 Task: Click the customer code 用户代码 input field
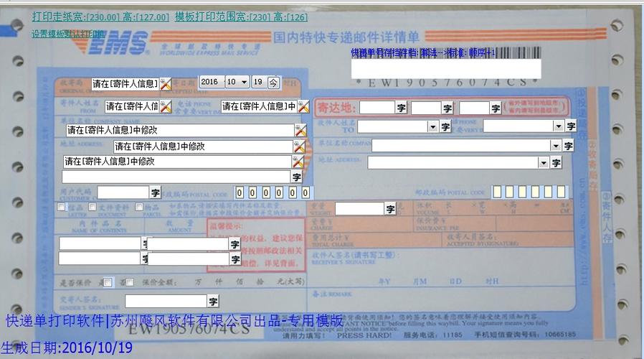click(x=123, y=192)
